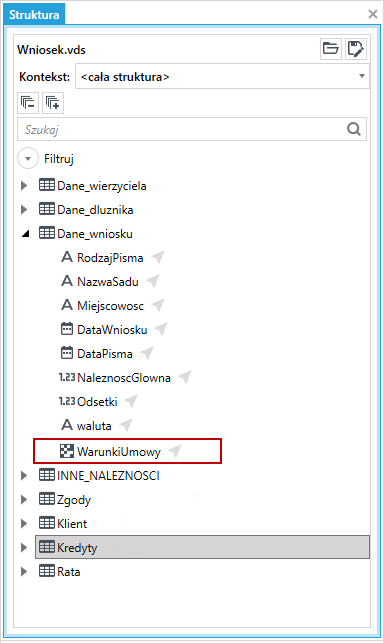Image resolution: width=384 pixels, height=643 pixels.
Task: Click the number icon of NaleznoscGlowna
Action: point(67,377)
